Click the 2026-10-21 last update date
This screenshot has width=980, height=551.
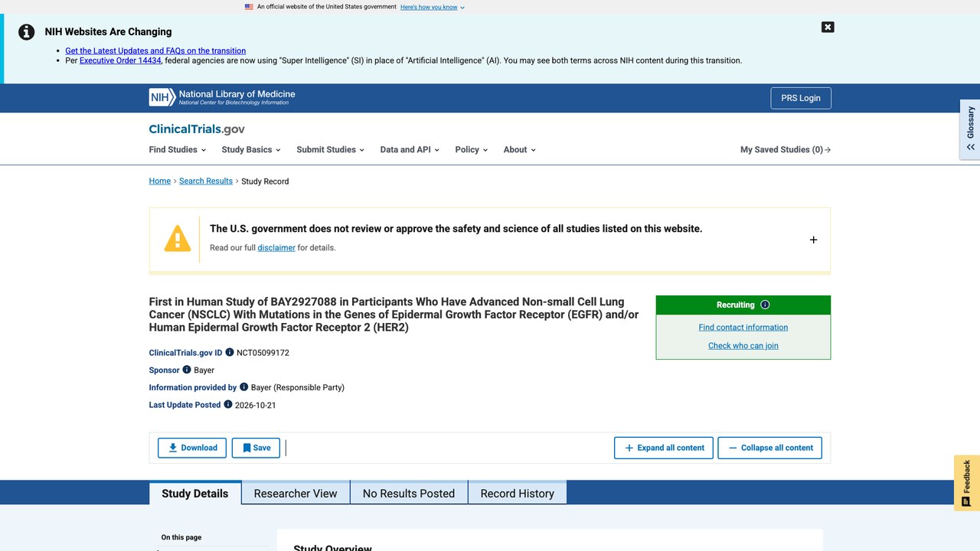coord(256,405)
